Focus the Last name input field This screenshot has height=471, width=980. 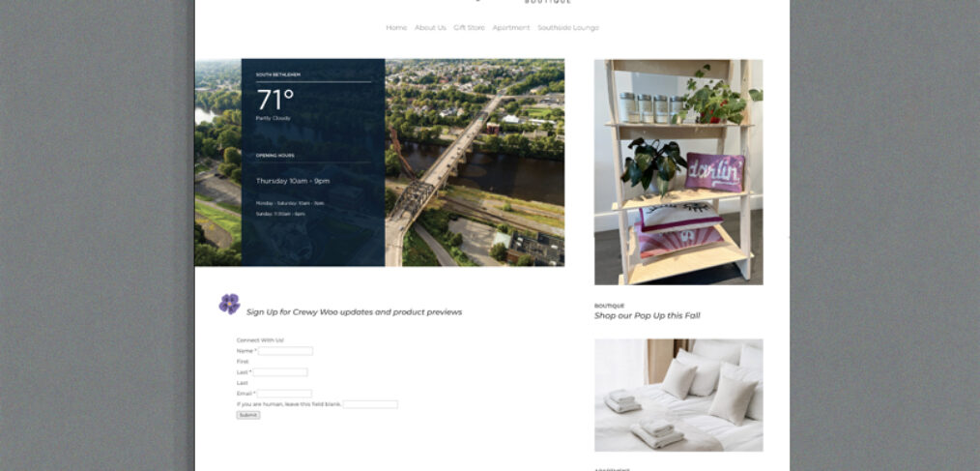(x=280, y=372)
